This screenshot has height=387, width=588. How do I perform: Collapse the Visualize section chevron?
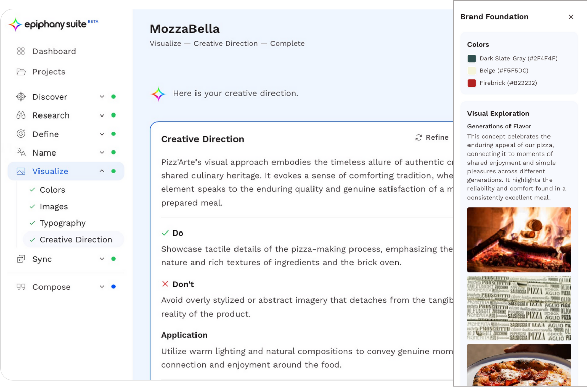[x=102, y=171]
